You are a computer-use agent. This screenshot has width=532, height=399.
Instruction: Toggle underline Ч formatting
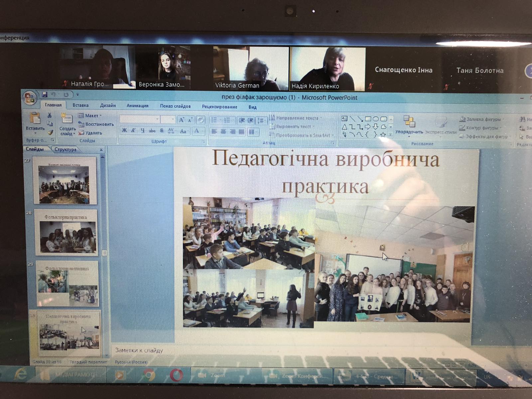coord(143,131)
